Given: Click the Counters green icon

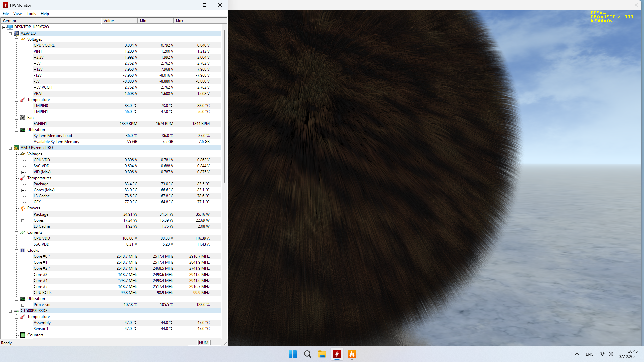Looking at the screenshot, I should [x=23, y=335].
